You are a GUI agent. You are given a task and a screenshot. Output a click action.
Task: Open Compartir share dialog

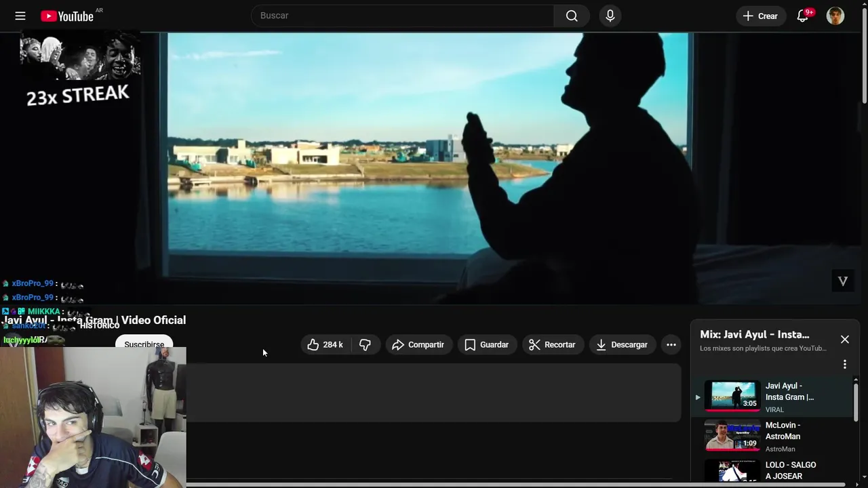[418, 344]
